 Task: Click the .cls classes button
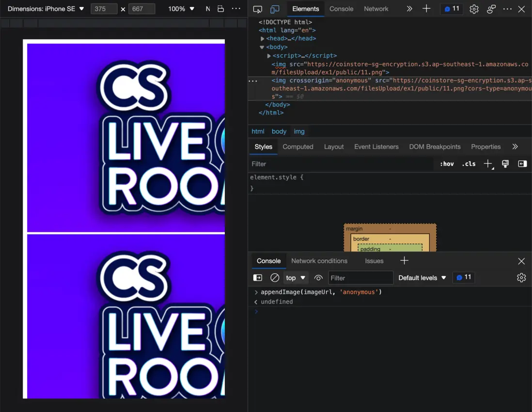tap(469, 164)
